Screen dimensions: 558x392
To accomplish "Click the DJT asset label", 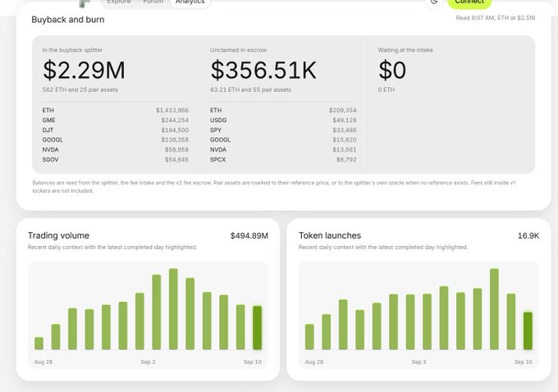I will (x=48, y=130).
